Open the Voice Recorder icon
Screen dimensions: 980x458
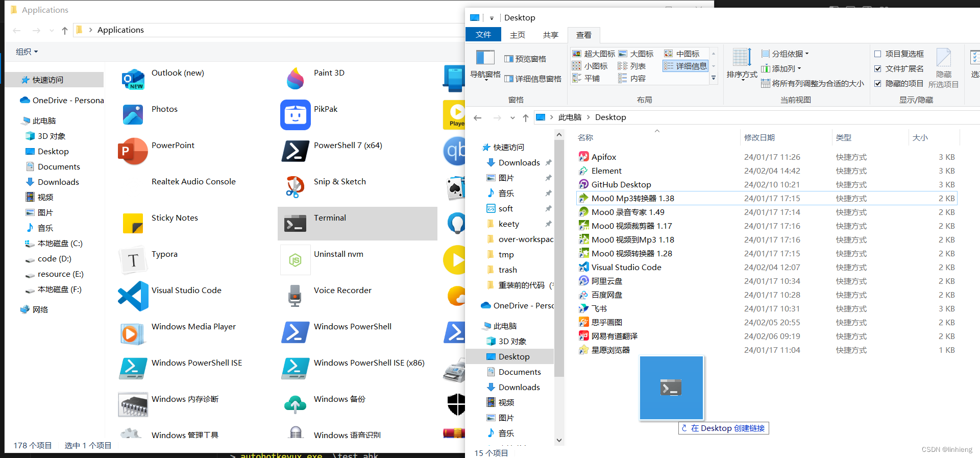(x=296, y=296)
